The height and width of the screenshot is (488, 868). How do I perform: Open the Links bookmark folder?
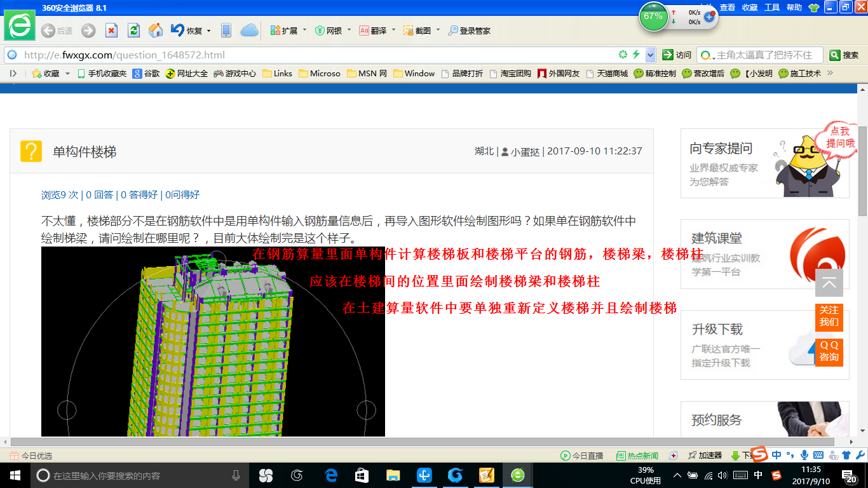pos(277,73)
